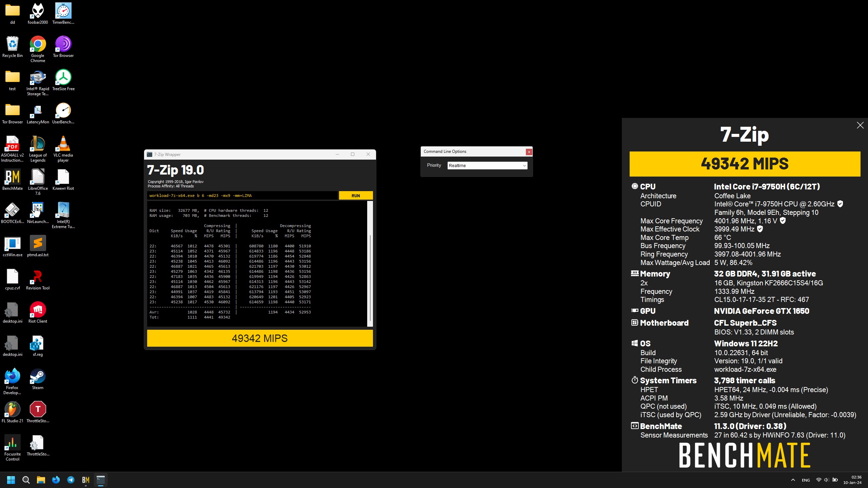The image size is (868, 488).
Task: Open ThrottleStop config file icon
Action: coord(38,445)
